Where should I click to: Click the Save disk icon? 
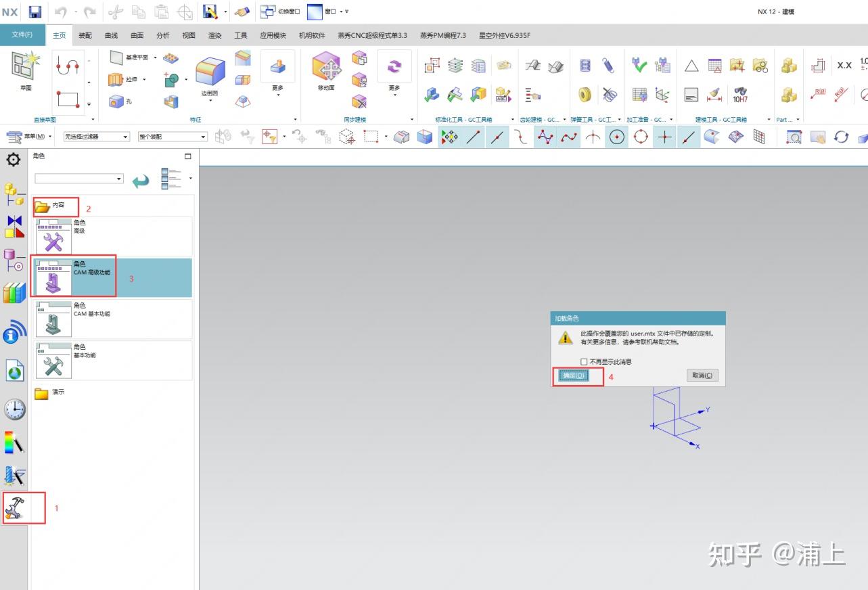tap(35, 12)
